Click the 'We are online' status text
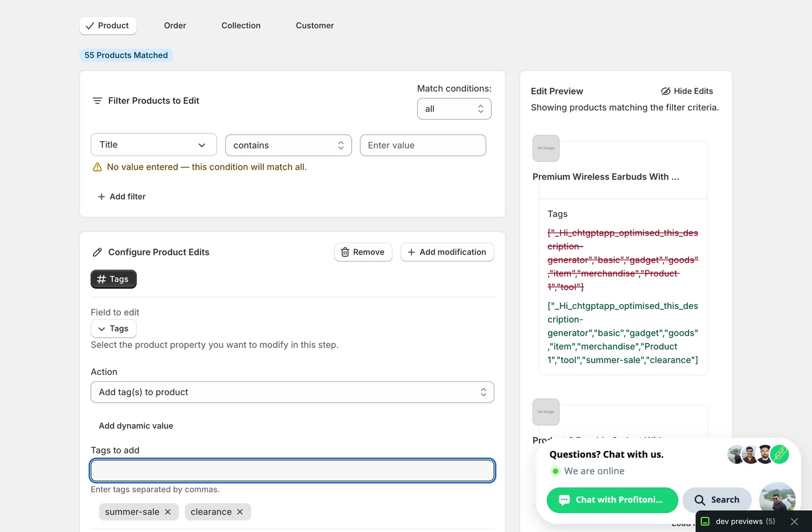Viewport: 812px width, 532px height. point(594,471)
